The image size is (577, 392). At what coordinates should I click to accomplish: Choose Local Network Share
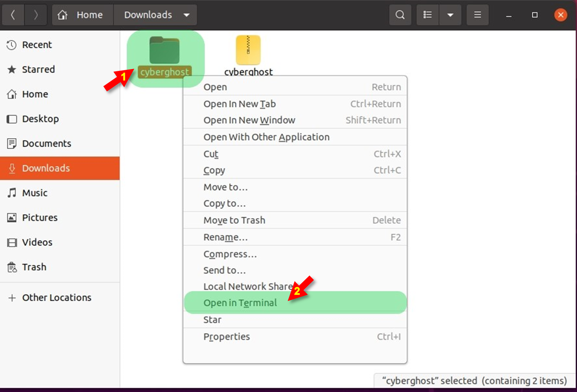click(295, 287)
